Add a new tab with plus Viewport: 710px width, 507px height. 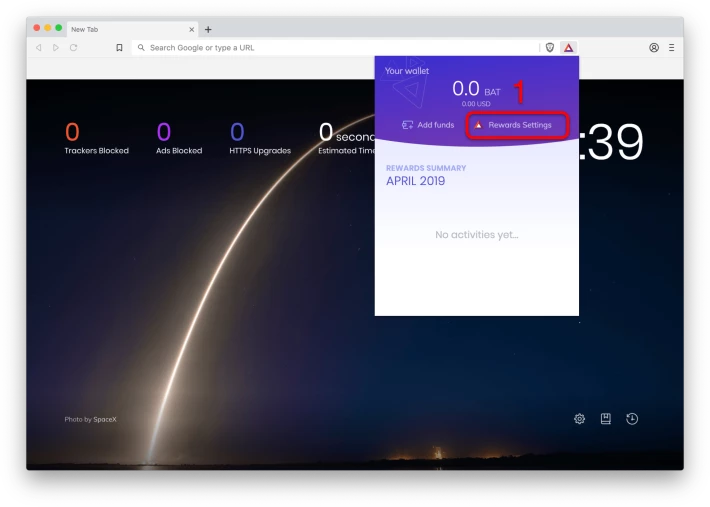[x=208, y=29]
